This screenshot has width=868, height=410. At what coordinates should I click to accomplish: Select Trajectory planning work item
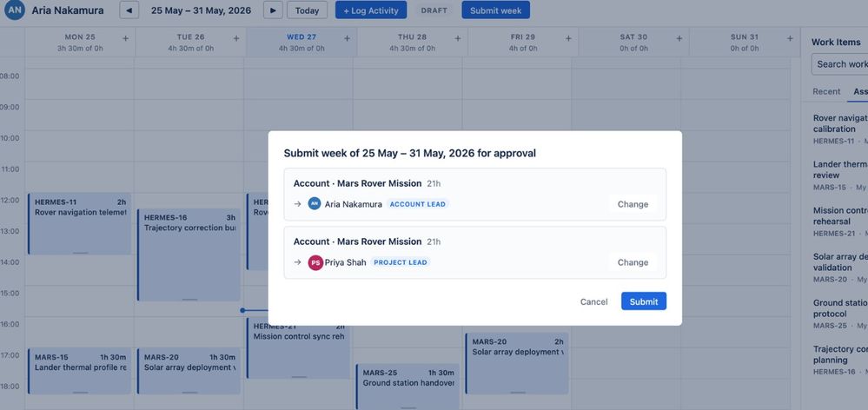(839, 360)
